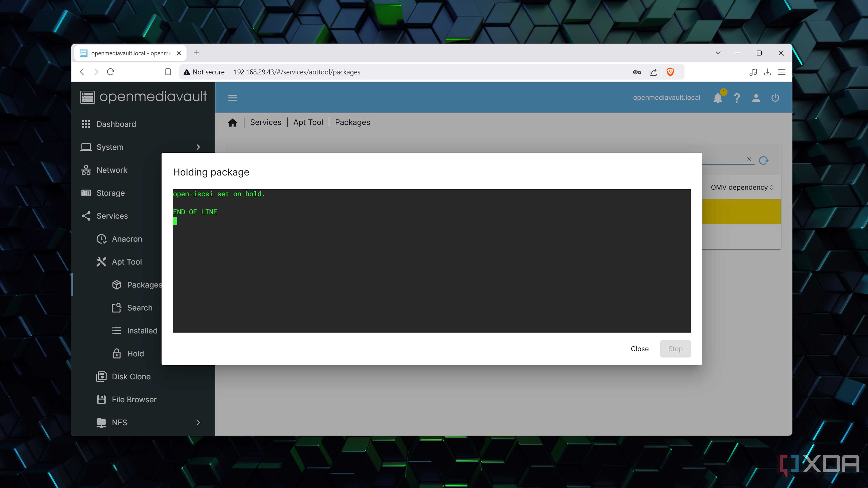Reload the browser page
This screenshot has width=868, height=488.
tap(111, 72)
